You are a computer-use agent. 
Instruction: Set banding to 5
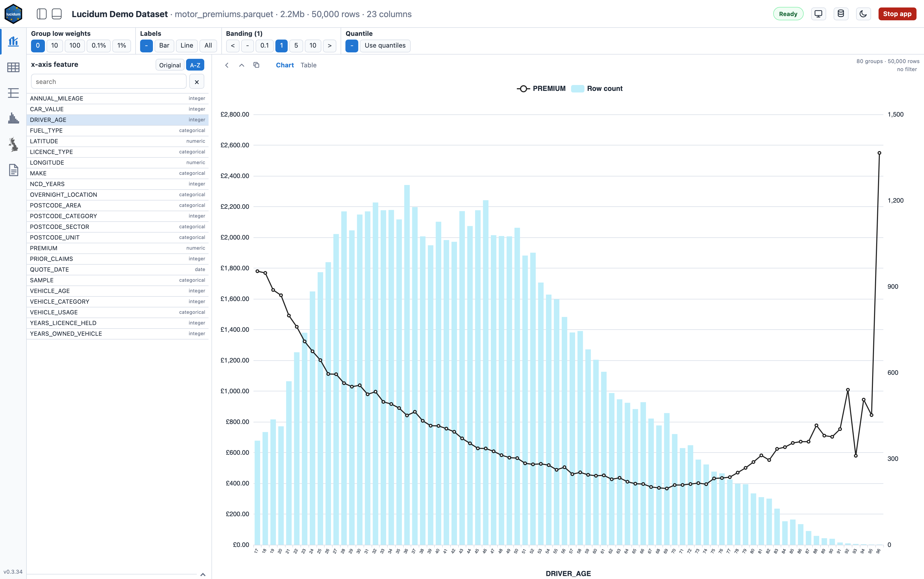click(x=296, y=45)
